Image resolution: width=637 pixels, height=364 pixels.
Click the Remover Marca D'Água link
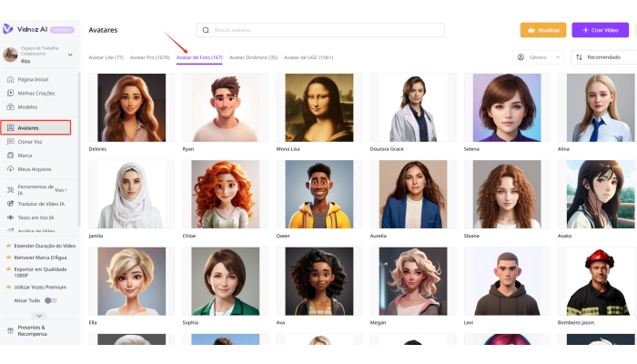pos(40,258)
